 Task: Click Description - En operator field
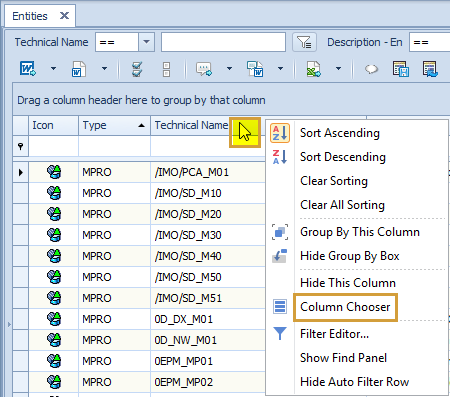click(x=430, y=42)
